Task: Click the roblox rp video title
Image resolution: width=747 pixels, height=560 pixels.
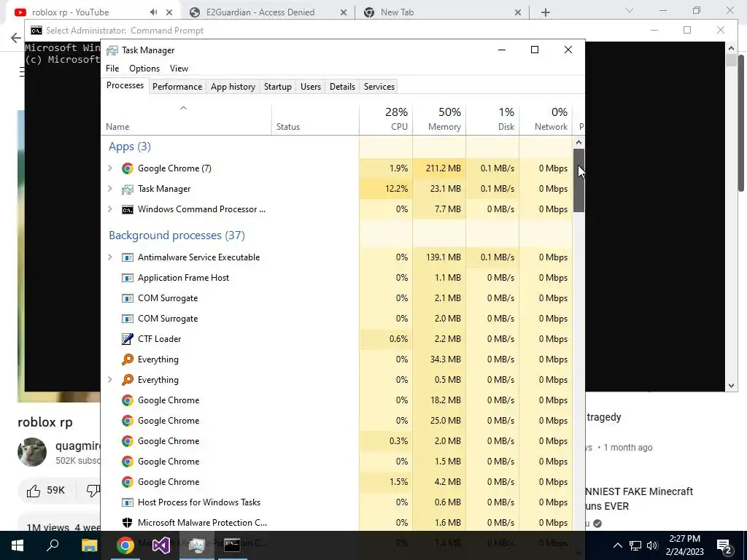Action: (x=45, y=422)
